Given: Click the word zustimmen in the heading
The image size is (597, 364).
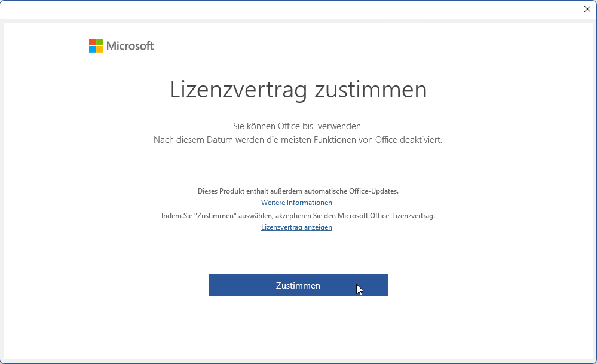Looking at the screenshot, I should pos(370,90).
